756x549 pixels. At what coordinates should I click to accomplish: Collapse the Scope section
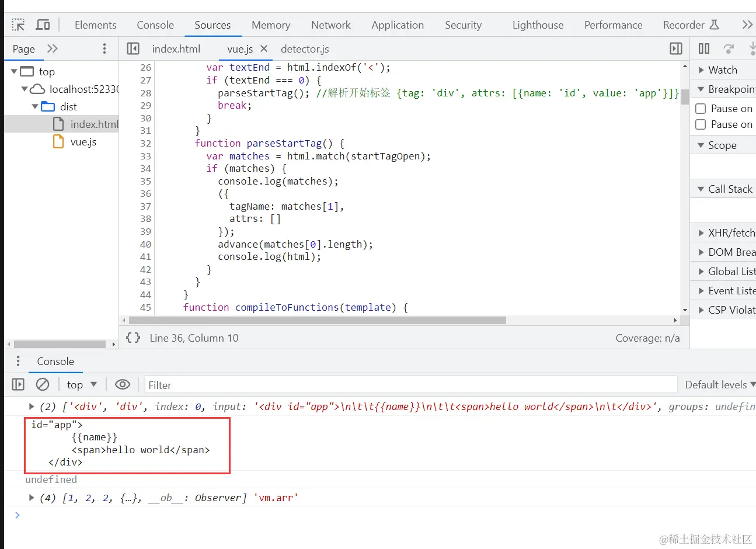pyautogui.click(x=701, y=145)
